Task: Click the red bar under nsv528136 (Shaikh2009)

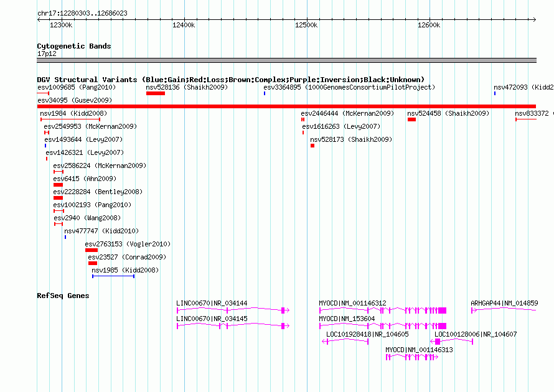Action: [156, 93]
